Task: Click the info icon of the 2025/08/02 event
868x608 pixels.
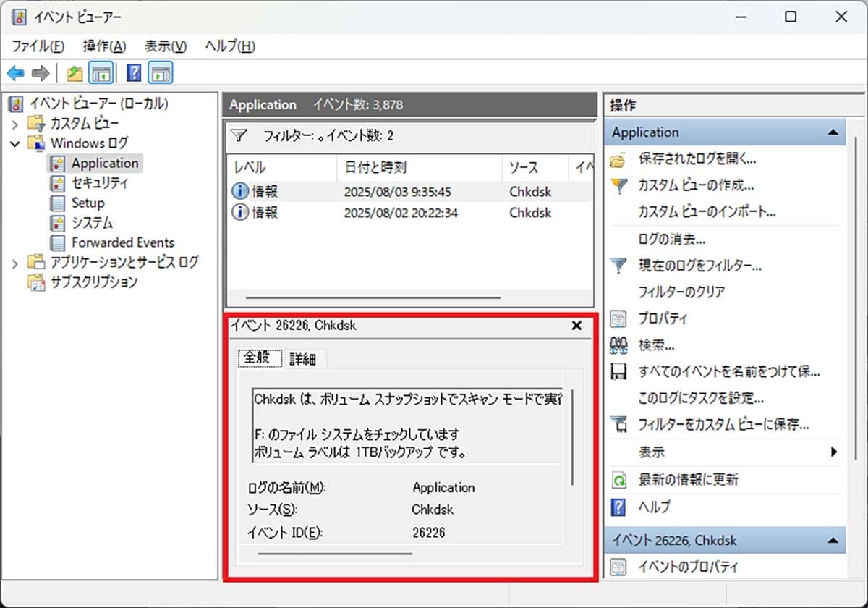Action: (x=239, y=213)
